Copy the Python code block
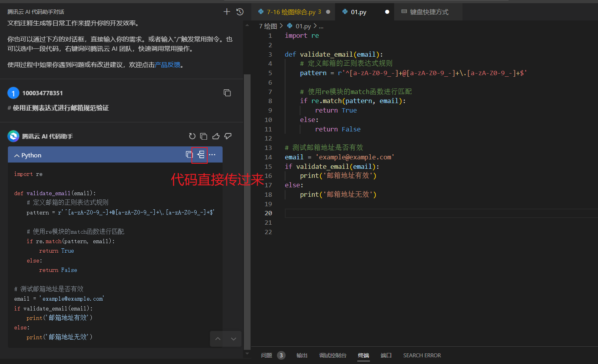Viewport: 598px width, 364px height. 189,155
